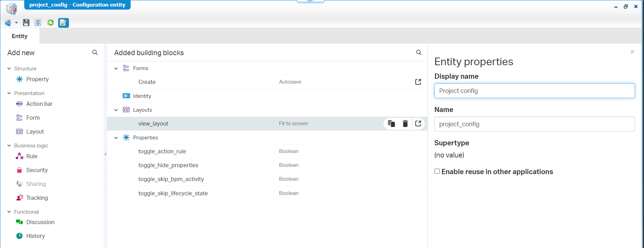644x248 pixels.
Task: Delete the view_layout building block
Action: 405,123
